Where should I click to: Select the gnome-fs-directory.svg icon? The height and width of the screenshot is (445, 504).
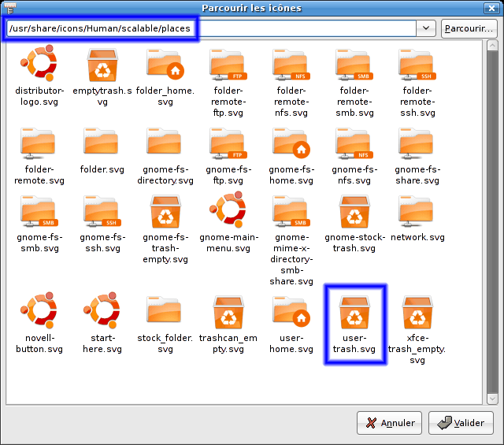pyautogui.click(x=164, y=141)
